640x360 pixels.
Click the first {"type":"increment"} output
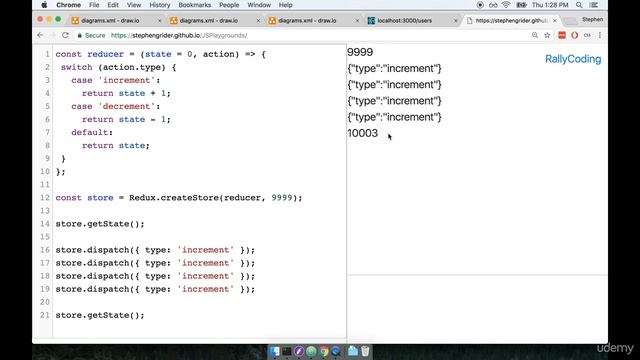coord(394,68)
